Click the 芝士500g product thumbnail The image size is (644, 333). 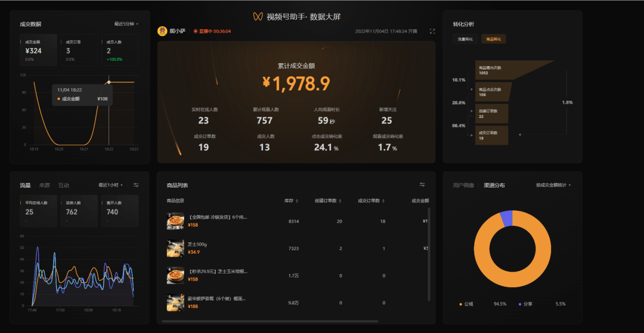[x=175, y=248]
